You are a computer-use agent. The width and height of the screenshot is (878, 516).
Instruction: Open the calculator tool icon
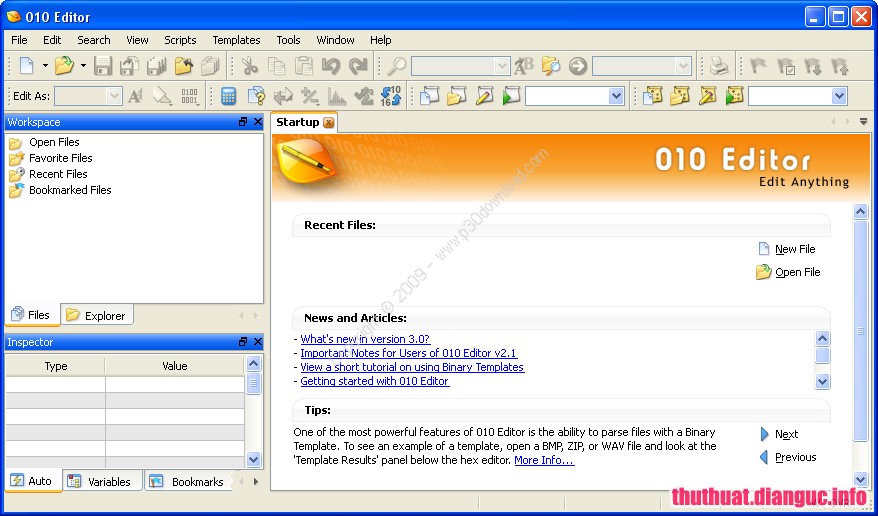pyautogui.click(x=228, y=96)
